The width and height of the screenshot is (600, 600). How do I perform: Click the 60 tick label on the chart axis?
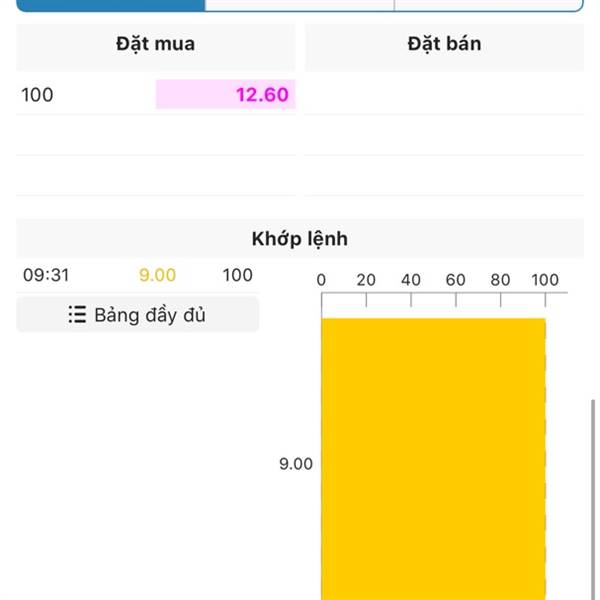pos(455,280)
